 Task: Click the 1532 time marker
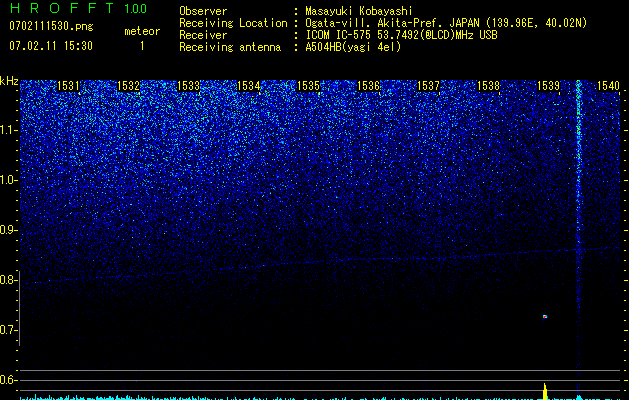coord(128,86)
